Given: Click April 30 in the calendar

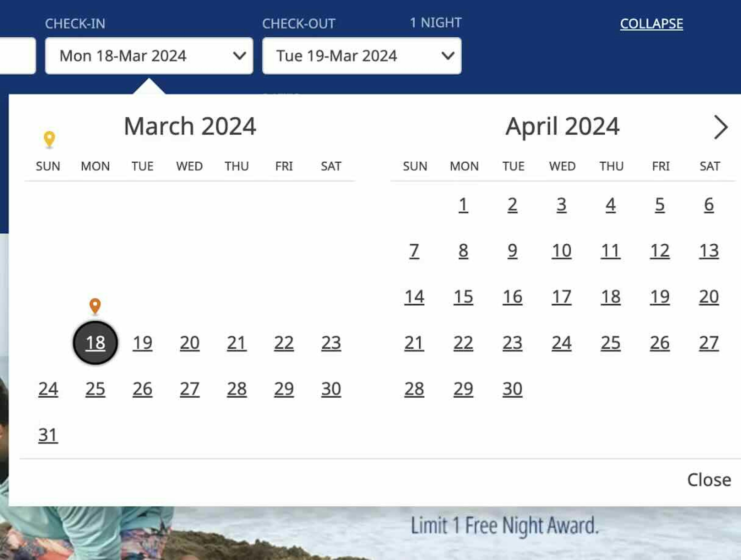Looking at the screenshot, I should (512, 389).
